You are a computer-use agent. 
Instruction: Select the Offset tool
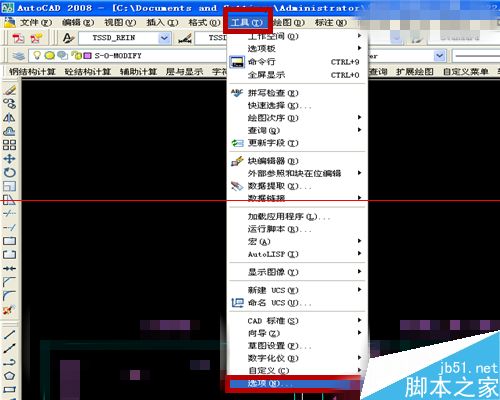[9, 131]
